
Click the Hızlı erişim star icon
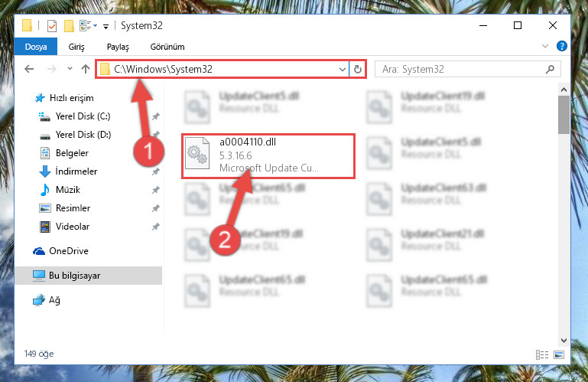click(40, 98)
